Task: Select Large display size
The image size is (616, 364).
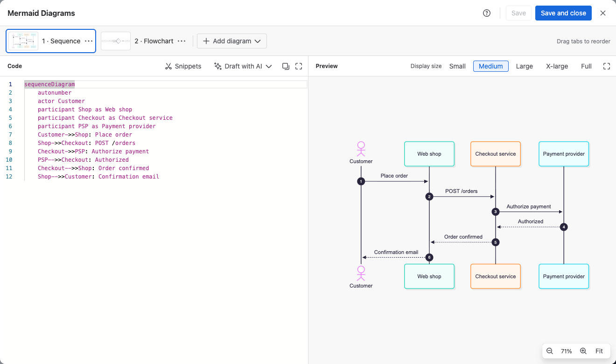Action: click(x=525, y=66)
